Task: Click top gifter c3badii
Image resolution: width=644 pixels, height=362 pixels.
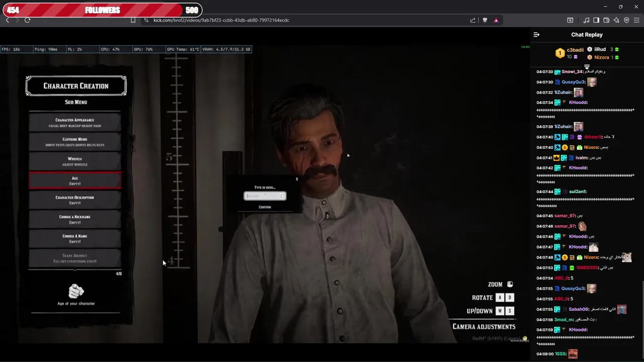Action: point(575,50)
